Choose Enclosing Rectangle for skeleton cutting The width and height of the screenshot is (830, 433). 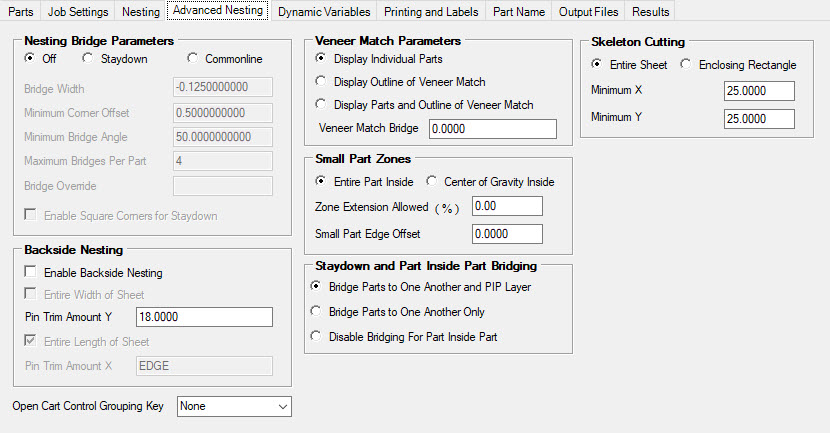point(687,65)
